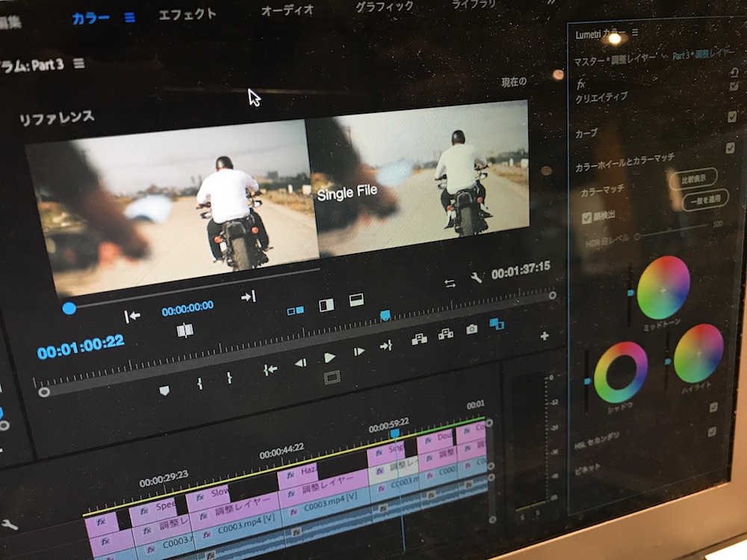Screen dimensions: 747x560
Task: Select side-by-side comparison layout
Action: point(295,311)
